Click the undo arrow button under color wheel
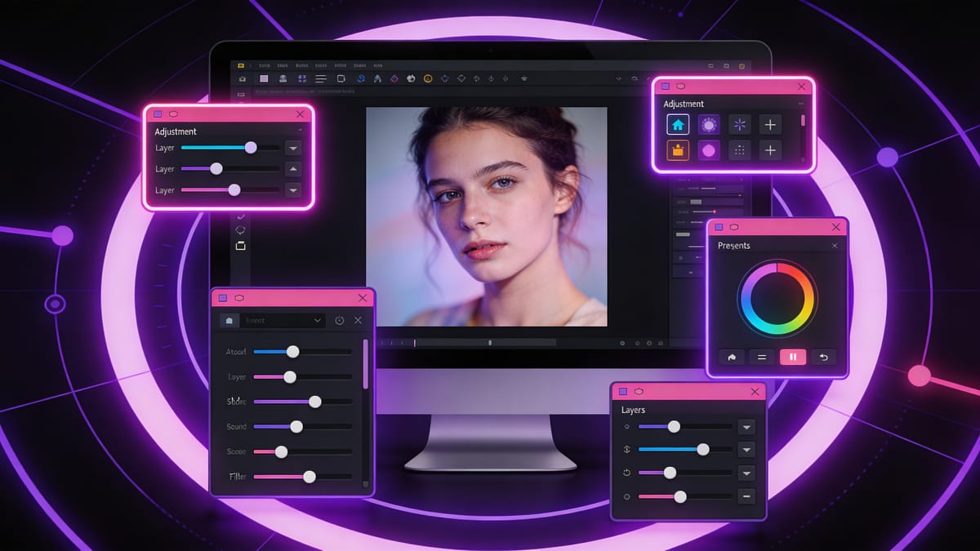The width and height of the screenshot is (980, 551). pyautogui.click(x=822, y=357)
